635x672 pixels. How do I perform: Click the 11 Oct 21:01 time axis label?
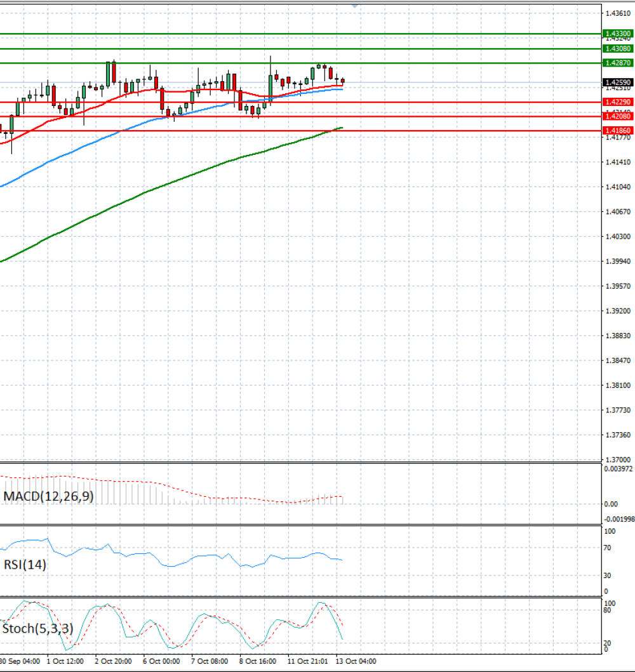(307, 661)
